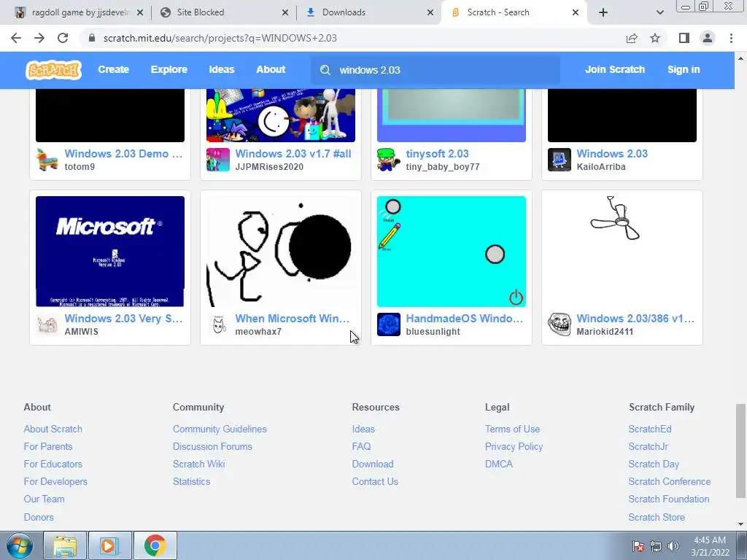747x560 pixels.
Task: Go back to previous page
Action: pyautogui.click(x=16, y=38)
